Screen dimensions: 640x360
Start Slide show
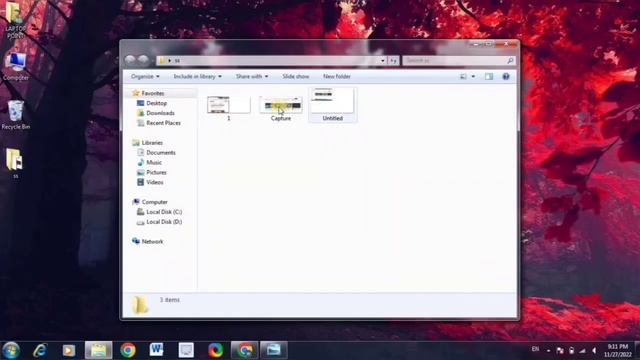tap(296, 76)
